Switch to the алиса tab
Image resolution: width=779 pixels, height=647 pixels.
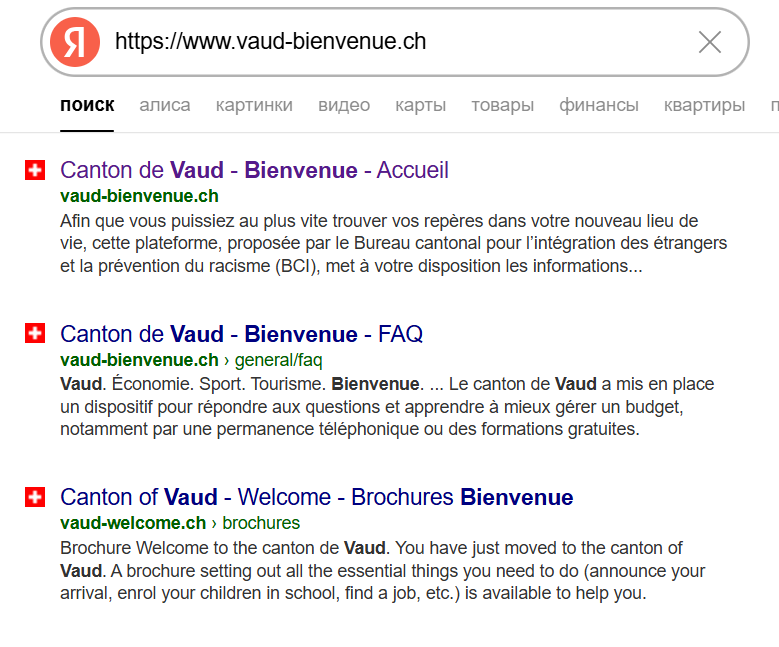[165, 105]
